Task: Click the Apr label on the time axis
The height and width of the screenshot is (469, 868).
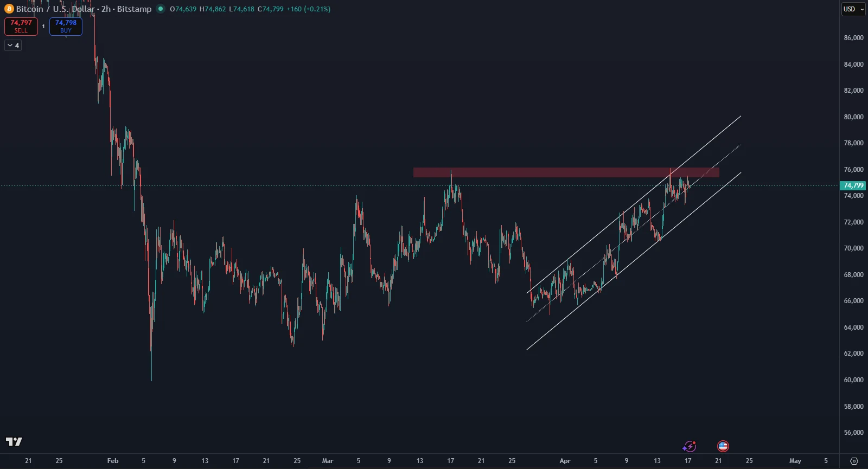Action: pos(565,461)
